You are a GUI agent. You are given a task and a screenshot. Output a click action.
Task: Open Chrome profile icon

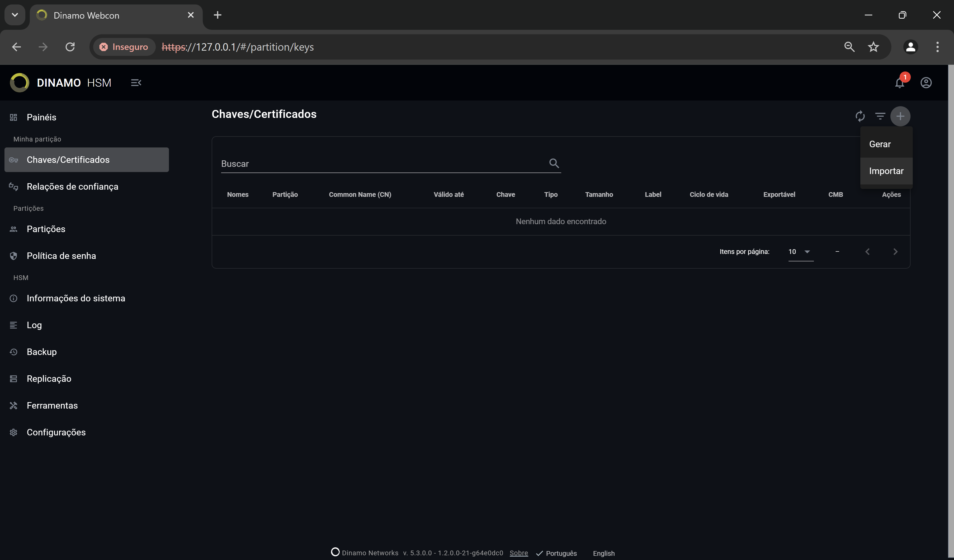911,47
